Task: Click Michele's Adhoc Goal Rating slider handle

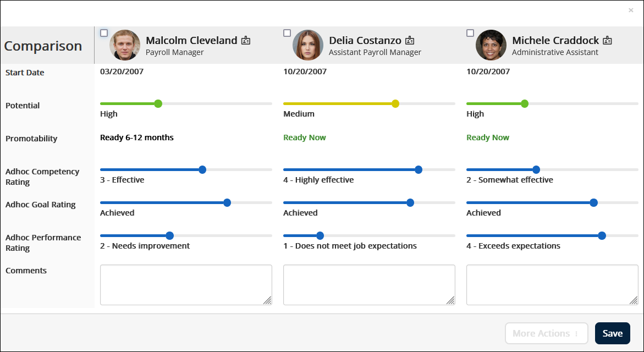Action: [x=593, y=202]
